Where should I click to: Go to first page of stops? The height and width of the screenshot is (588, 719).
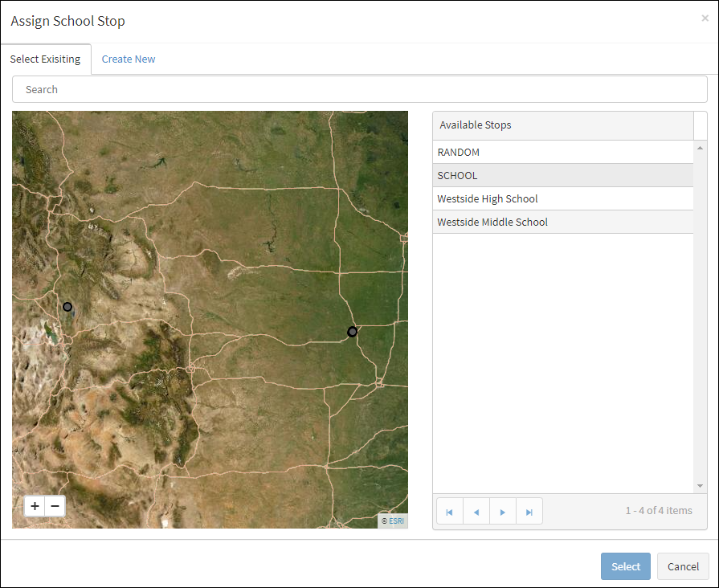(x=450, y=512)
